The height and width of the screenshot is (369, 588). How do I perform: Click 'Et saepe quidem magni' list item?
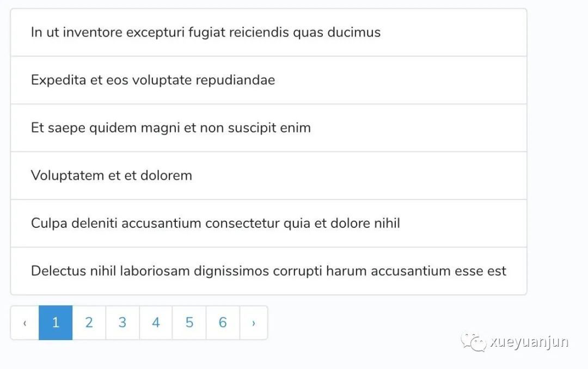pos(170,128)
